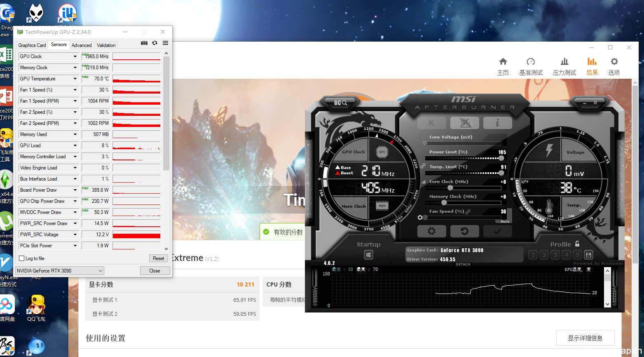Click the Memory Clock slider handle
644x357 pixels.
pos(444,203)
